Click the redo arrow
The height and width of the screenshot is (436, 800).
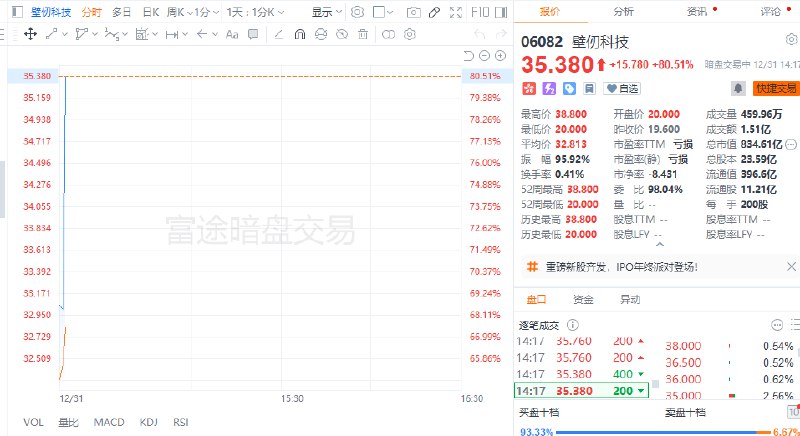[501, 34]
